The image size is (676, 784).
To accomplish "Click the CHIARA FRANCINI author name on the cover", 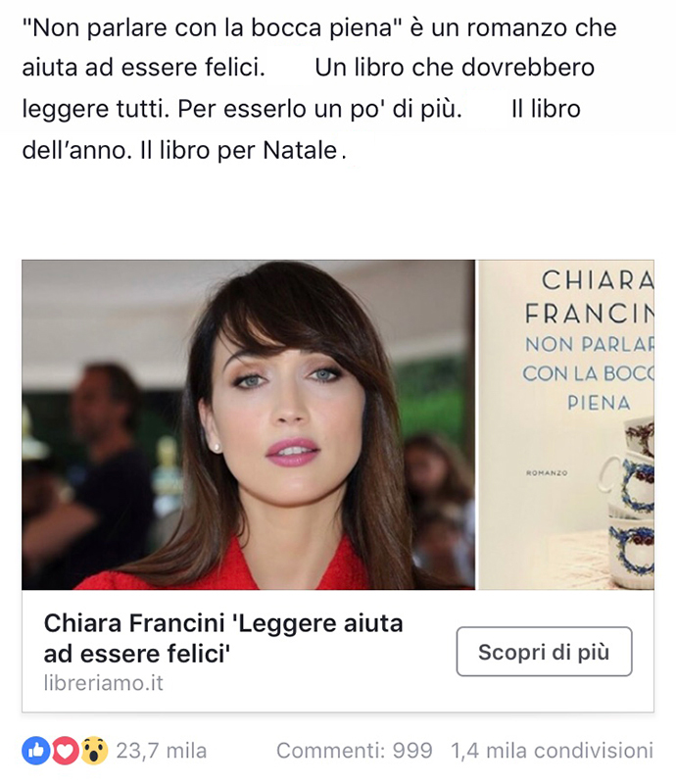I will pos(590,297).
